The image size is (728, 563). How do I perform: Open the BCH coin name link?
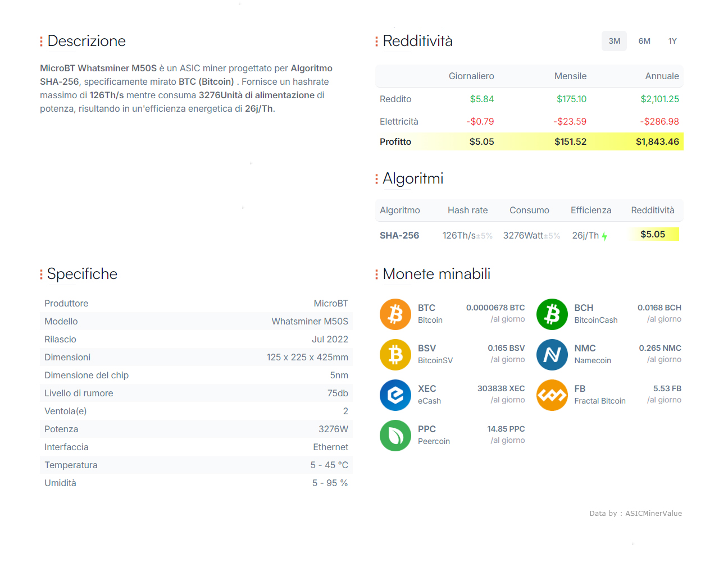[584, 308]
